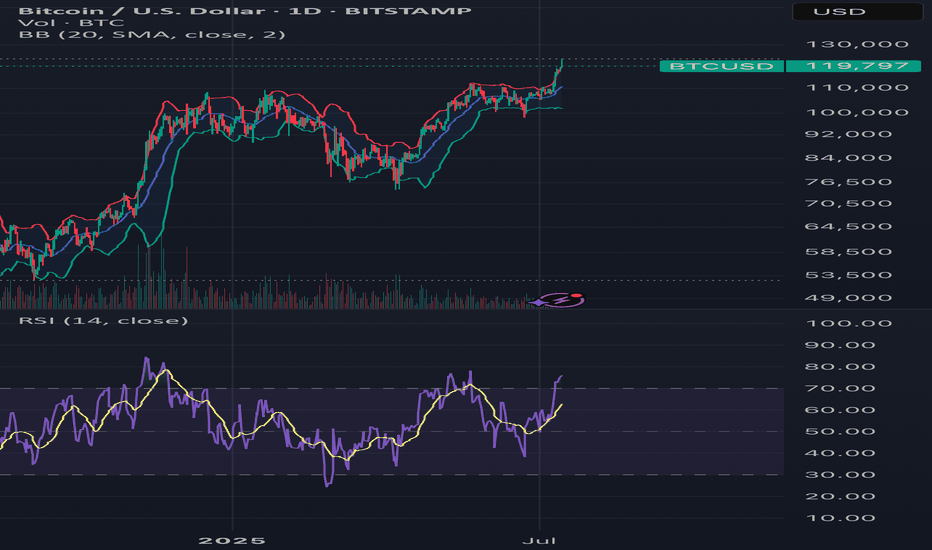Click the 20.00 RSI axis label
Viewport: 932px width, 550px height.
[840, 497]
